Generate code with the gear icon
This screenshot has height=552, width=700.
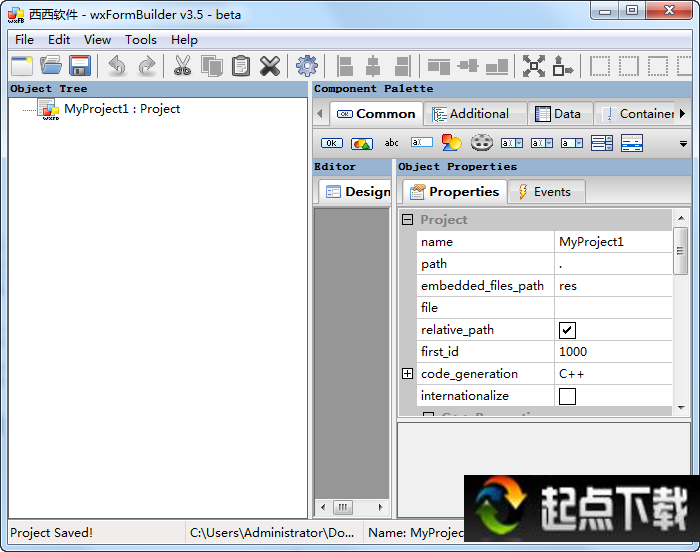tap(307, 66)
